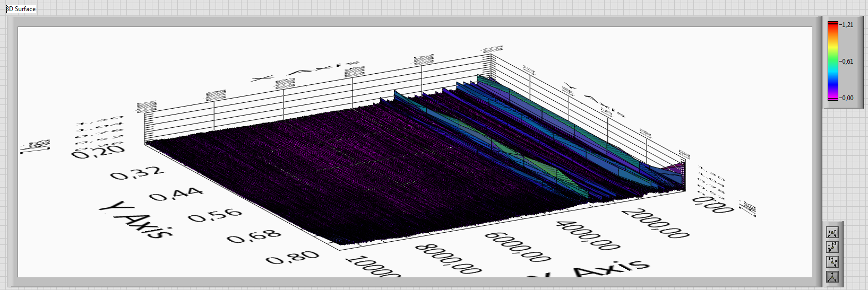This screenshot has width=868, height=290.
Task: Click the 0,68 Y axis tick label
Action: click(254, 237)
